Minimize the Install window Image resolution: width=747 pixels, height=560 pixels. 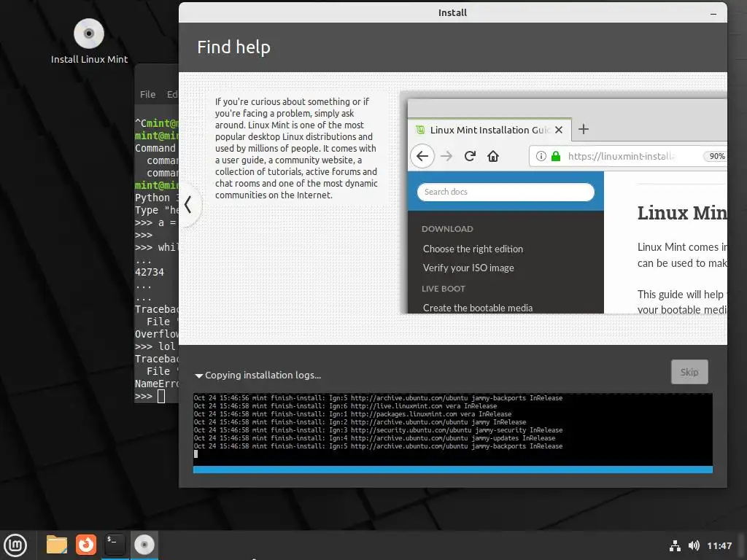click(x=713, y=13)
